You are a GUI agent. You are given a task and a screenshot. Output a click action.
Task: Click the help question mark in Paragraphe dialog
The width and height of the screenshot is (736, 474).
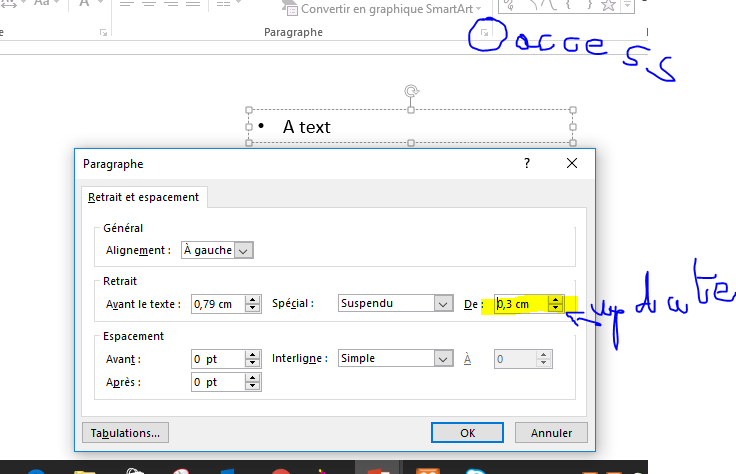pos(527,163)
